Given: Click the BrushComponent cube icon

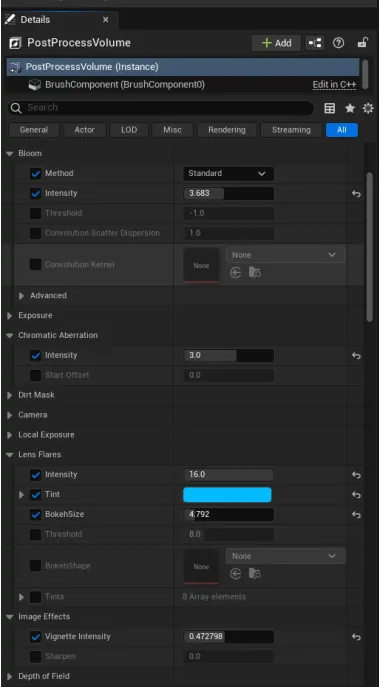Looking at the screenshot, I should [35, 85].
